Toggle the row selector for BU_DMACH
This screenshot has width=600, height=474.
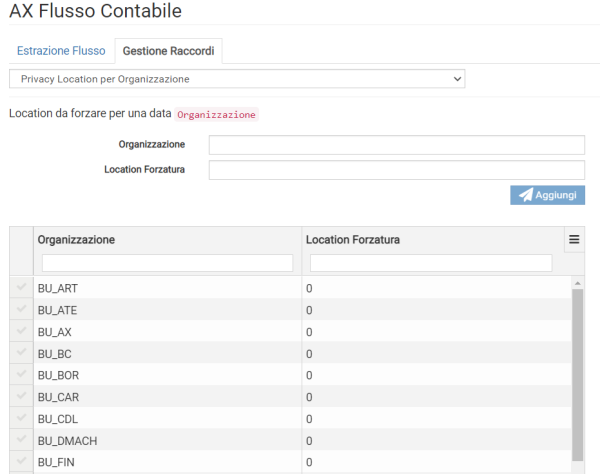tap(21, 440)
